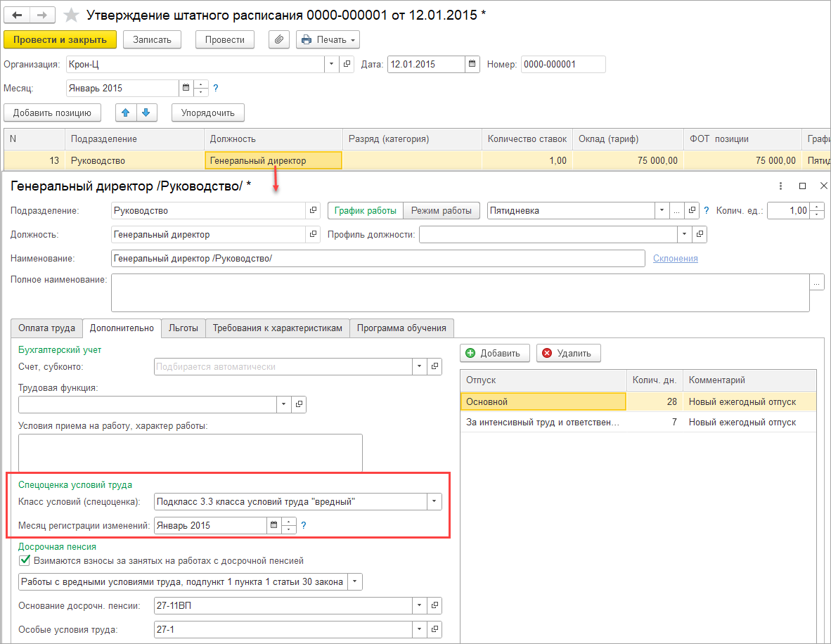Open calendar picker next to Дата field

pyautogui.click(x=472, y=65)
